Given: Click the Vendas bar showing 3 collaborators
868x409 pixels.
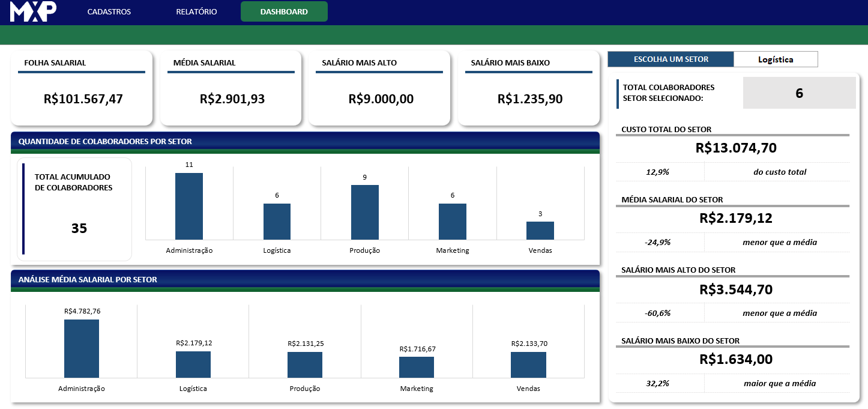Looking at the screenshot, I should coord(540,231).
